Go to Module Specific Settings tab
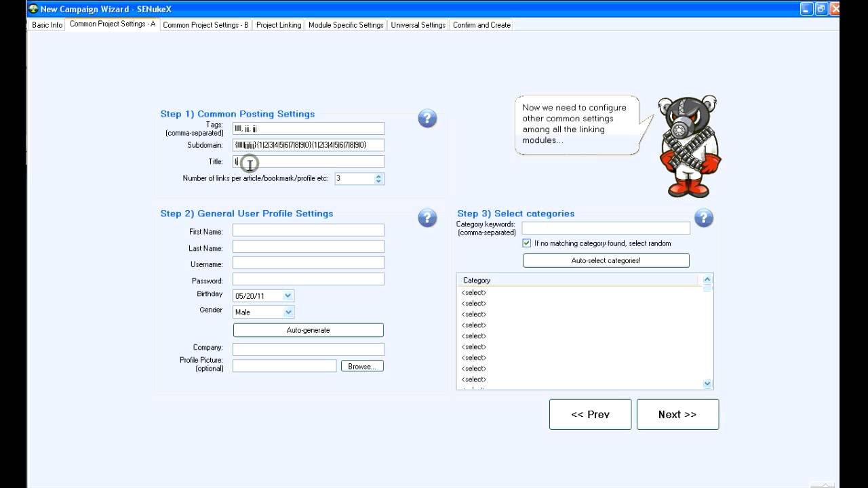Viewport: 868px width, 488px height. point(346,25)
